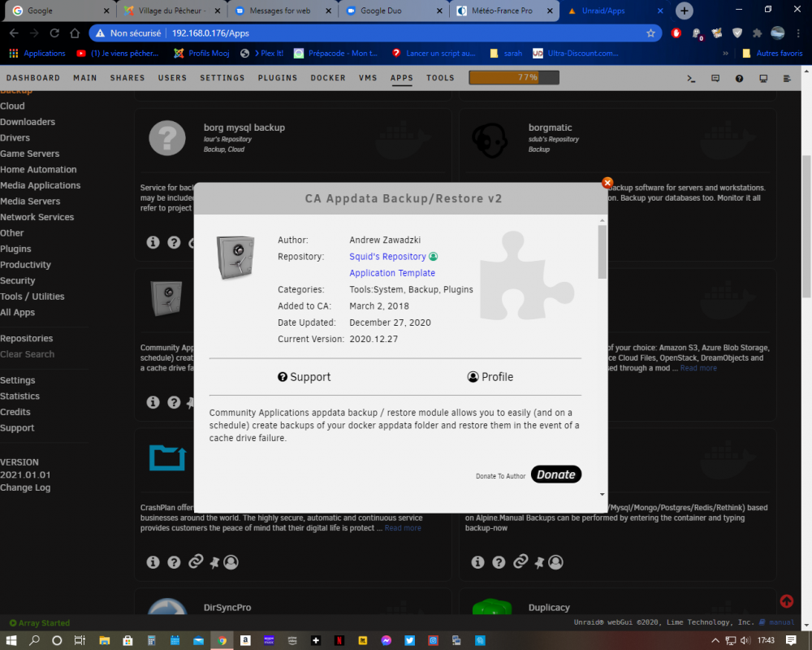Click the Profile link in popup
Image resolution: width=812 pixels, height=650 pixels.
(490, 377)
